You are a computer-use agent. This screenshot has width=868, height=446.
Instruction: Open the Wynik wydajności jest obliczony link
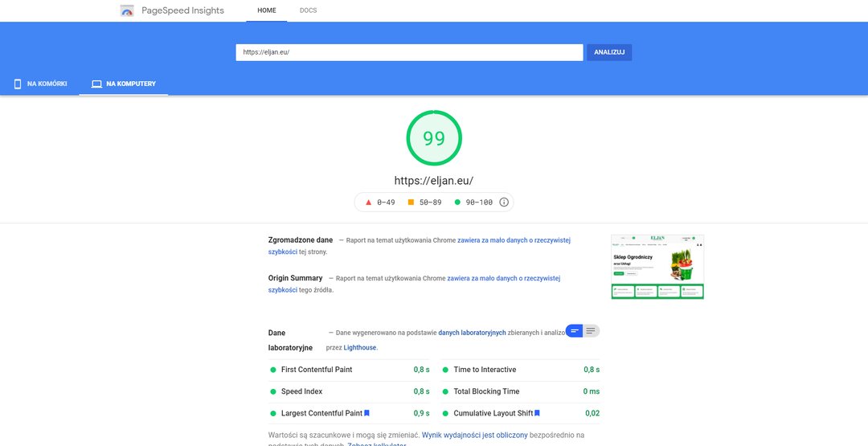pyautogui.click(x=474, y=435)
